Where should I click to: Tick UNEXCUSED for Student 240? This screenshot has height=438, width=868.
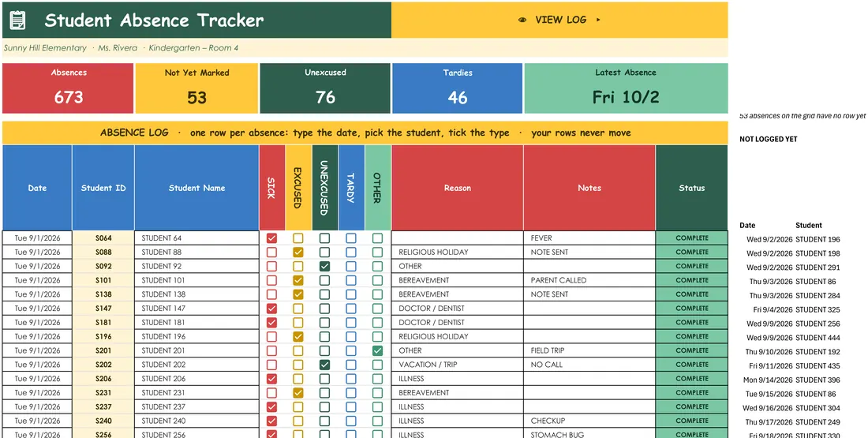324,421
